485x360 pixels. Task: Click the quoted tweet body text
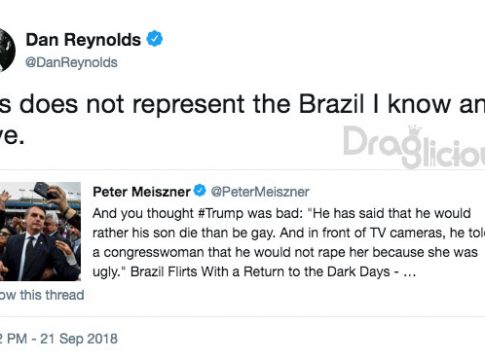289,242
